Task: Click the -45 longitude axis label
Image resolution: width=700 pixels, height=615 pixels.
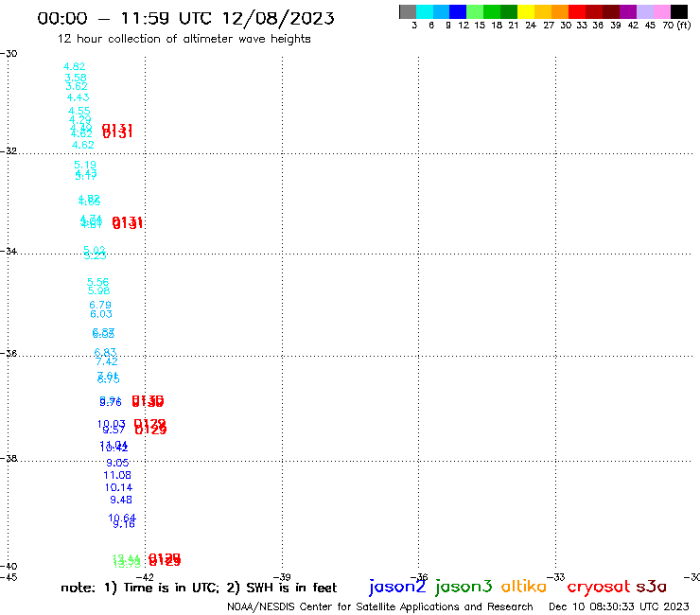Action: (9, 577)
